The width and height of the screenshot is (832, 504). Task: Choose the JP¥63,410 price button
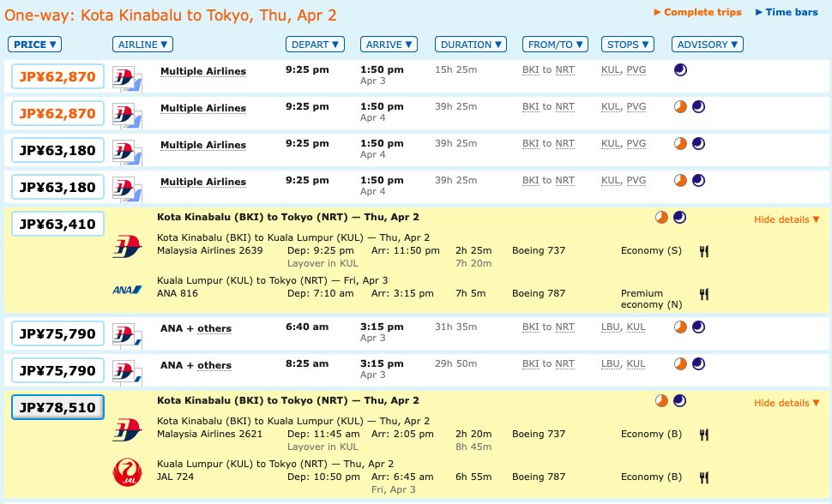(57, 224)
